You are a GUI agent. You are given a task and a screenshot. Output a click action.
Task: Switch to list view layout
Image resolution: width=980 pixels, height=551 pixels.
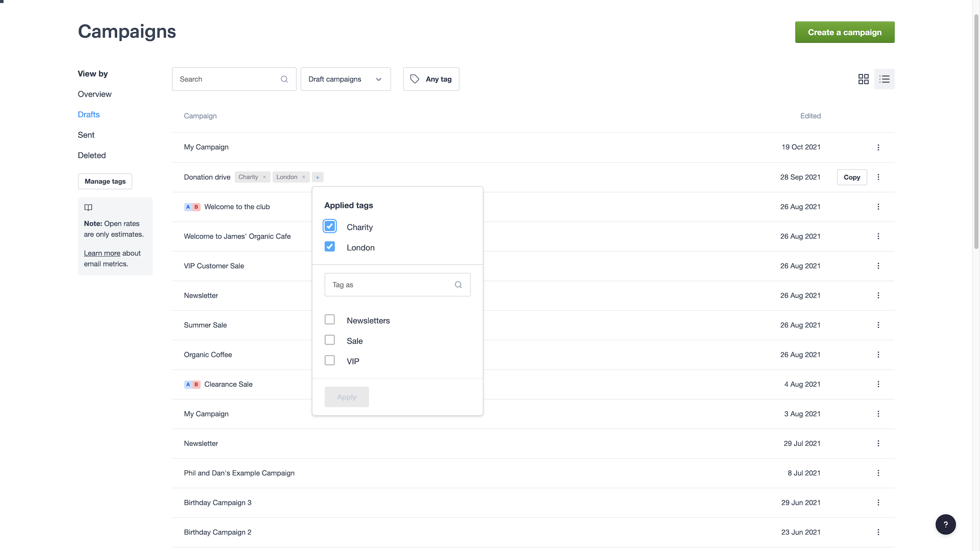click(x=885, y=79)
